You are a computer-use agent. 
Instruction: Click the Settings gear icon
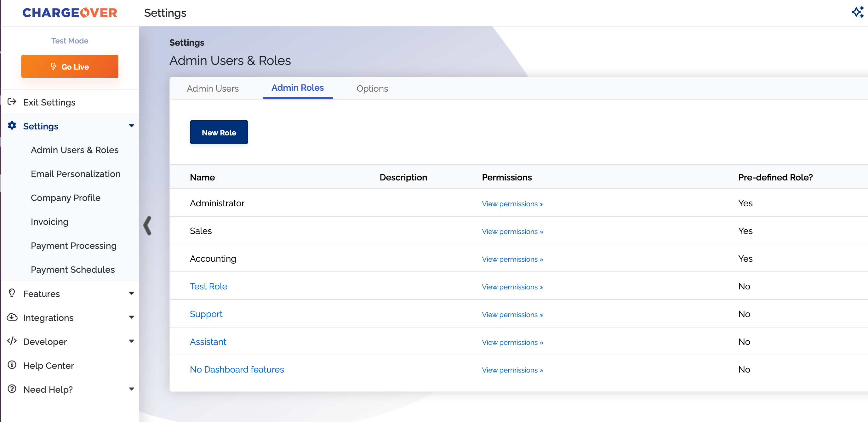tap(12, 126)
